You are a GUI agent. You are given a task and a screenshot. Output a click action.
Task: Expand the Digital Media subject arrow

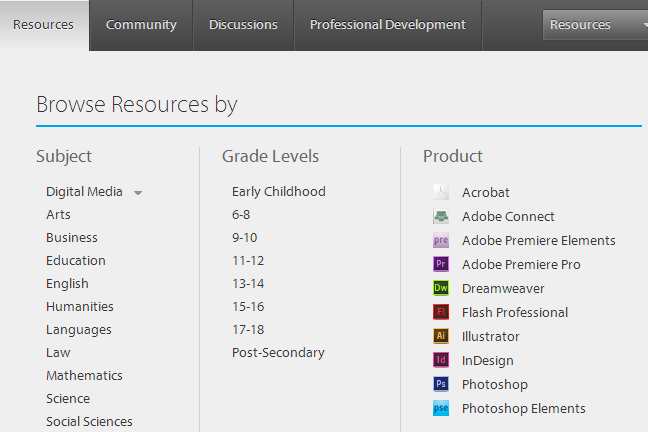(x=138, y=193)
